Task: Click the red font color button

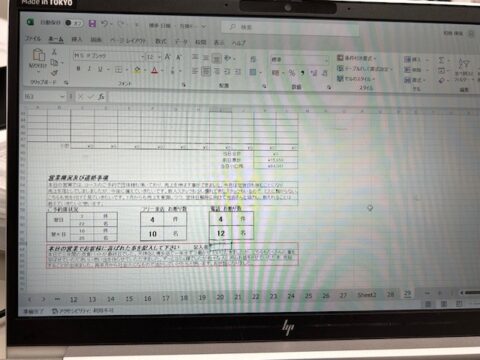Action: (x=154, y=70)
